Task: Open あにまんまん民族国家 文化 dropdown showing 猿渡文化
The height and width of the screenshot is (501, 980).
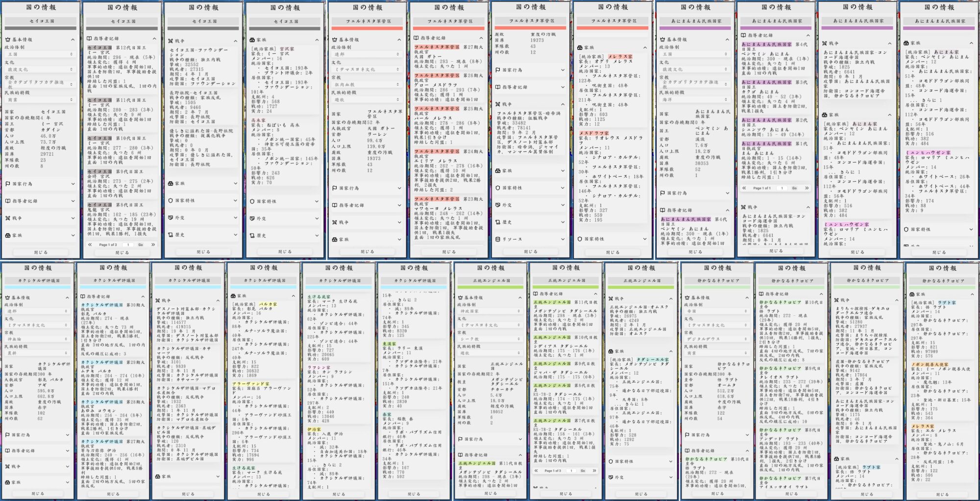Action: (x=694, y=70)
